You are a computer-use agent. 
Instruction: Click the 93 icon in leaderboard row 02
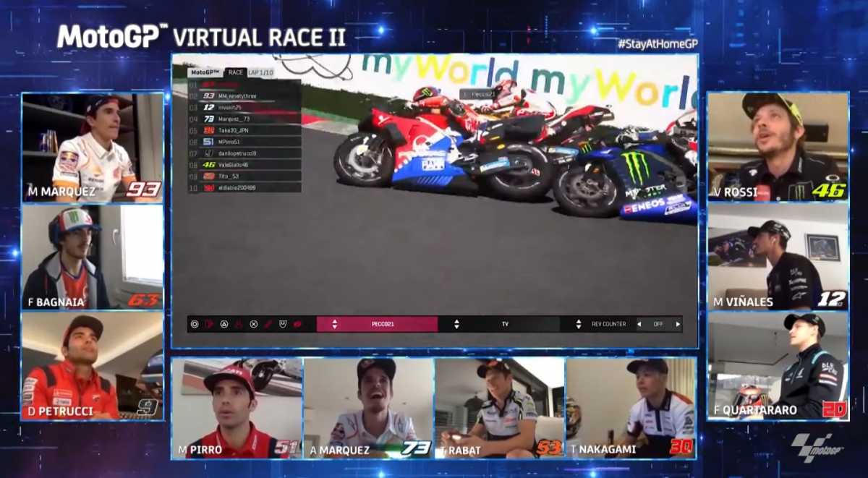click(209, 95)
